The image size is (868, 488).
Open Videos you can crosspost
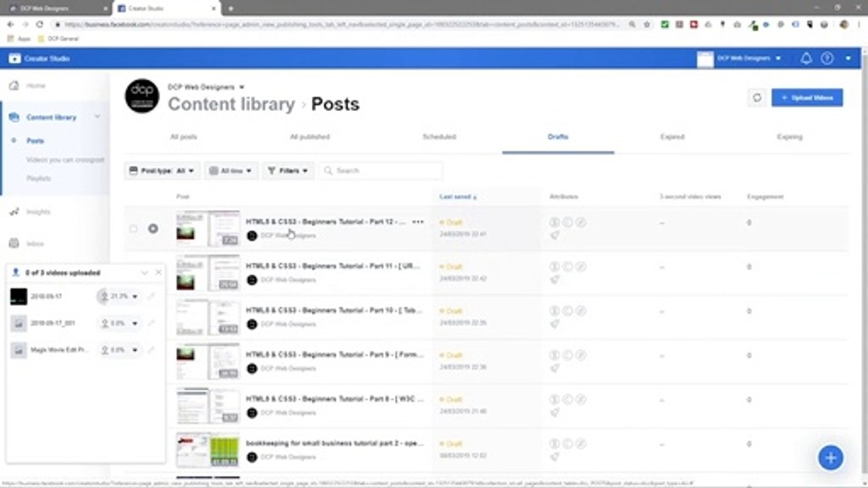(65, 160)
